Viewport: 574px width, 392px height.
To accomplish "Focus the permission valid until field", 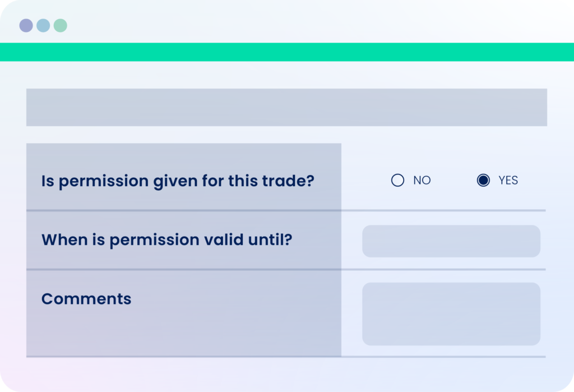I will coord(451,241).
